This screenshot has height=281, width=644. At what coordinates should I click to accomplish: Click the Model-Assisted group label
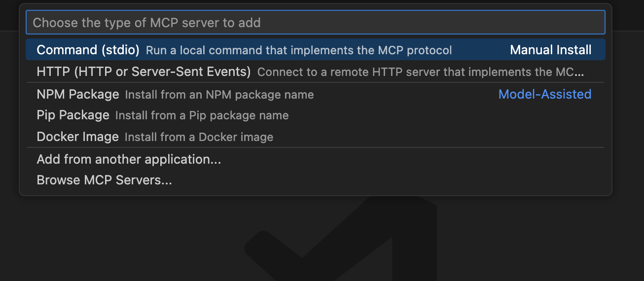click(544, 94)
